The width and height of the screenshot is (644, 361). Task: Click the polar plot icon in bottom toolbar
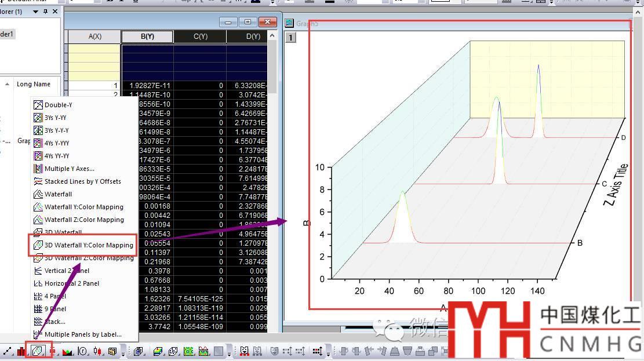point(82,351)
